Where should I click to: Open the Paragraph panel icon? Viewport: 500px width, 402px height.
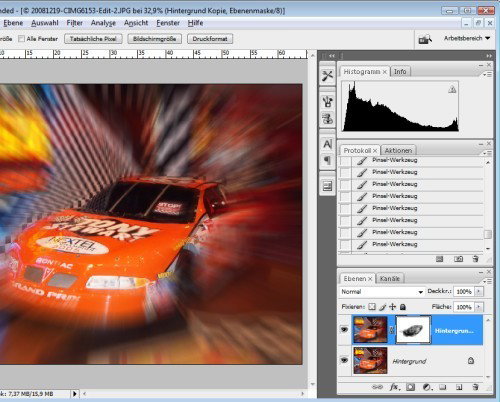(x=327, y=160)
